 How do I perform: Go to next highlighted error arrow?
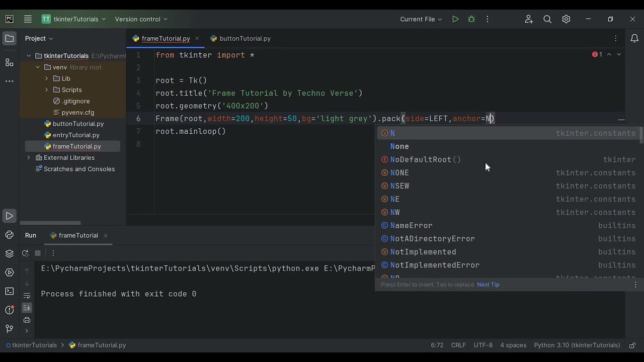click(619, 54)
